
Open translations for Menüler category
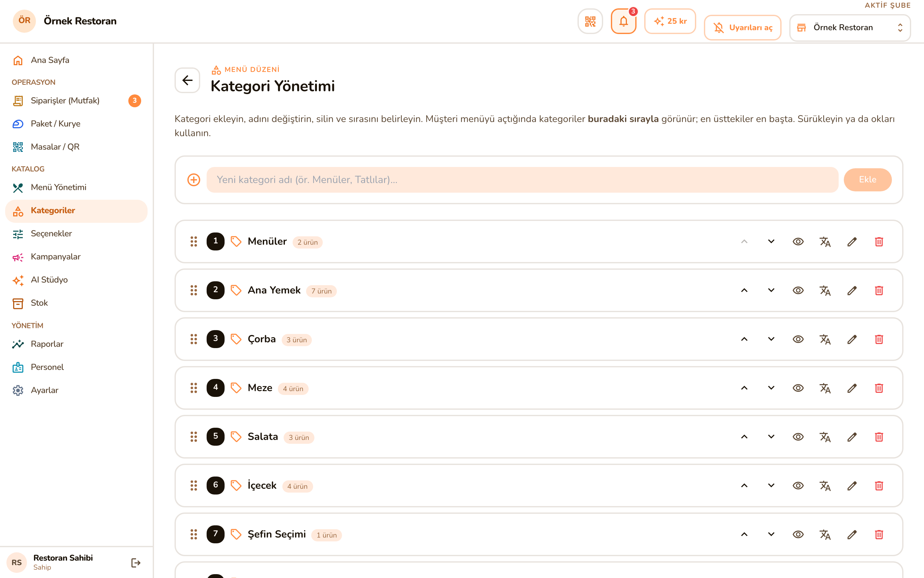click(x=825, y=241)
